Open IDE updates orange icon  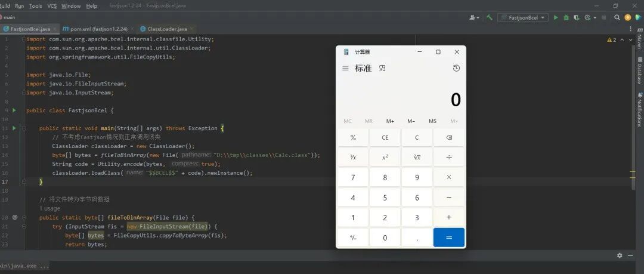tap(627, 18)
